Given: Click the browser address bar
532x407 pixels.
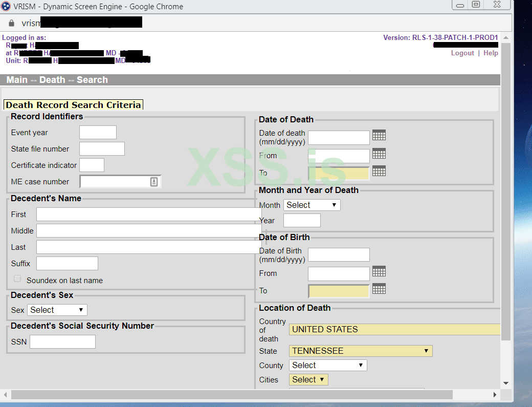Looking at the screenshot, I should (x=256, y=23).
